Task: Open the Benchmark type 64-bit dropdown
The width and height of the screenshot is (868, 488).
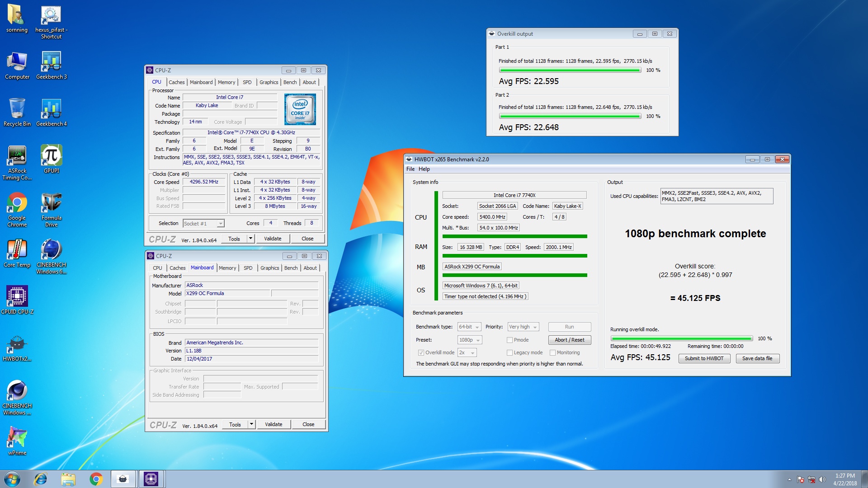Action: coord(469,327)
